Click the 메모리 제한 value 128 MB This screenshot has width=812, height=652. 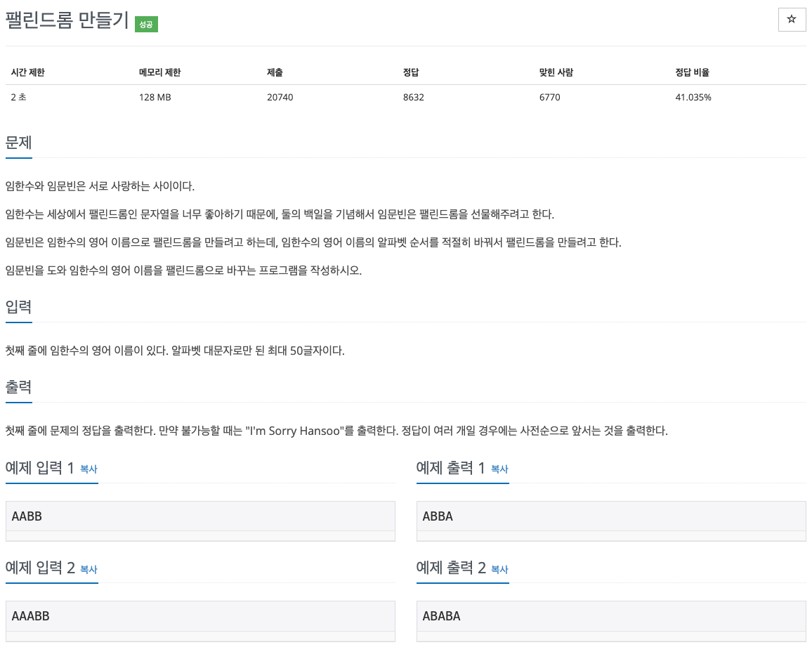pos(155,98)
